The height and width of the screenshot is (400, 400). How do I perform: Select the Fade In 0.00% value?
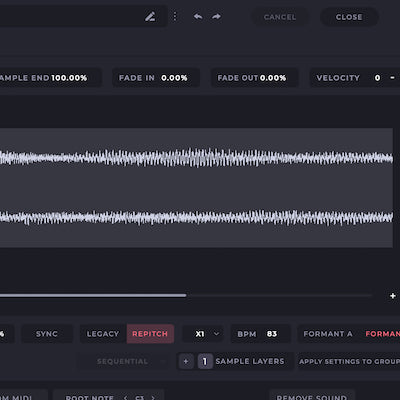pyautogui.click(x=174, y=78)
